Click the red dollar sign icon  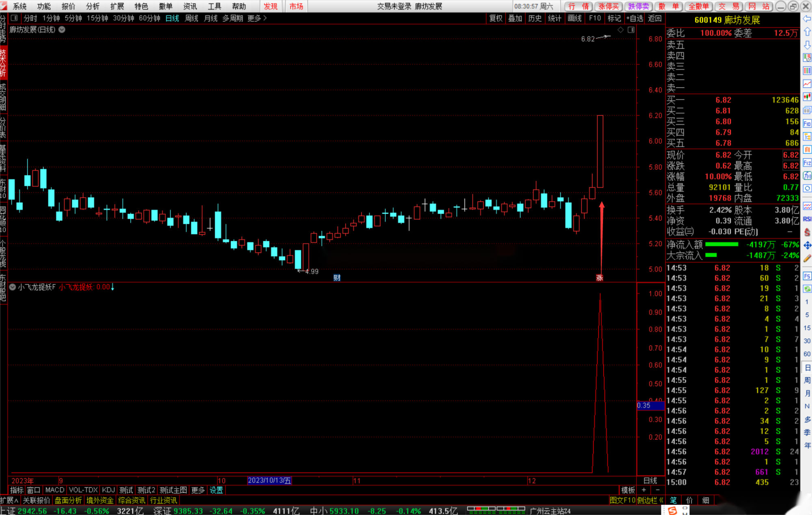[x=807, y=232]
